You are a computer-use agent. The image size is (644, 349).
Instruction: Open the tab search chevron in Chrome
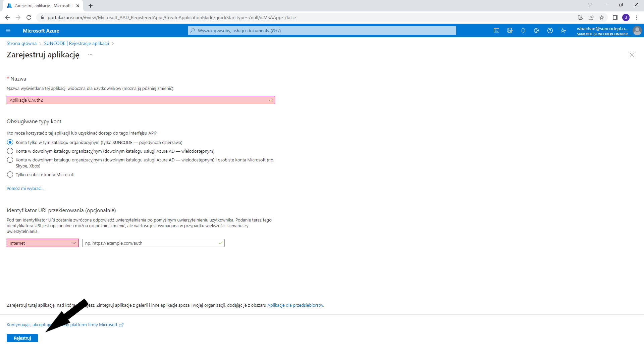click(590, 5)
